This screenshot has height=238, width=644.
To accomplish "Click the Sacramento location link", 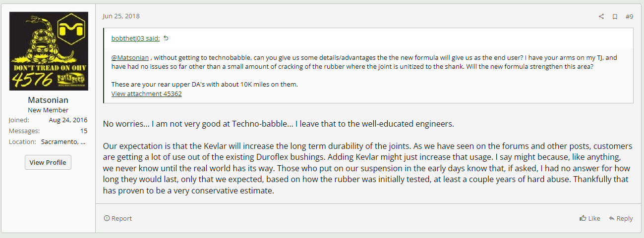I will [x=64, y=142].
